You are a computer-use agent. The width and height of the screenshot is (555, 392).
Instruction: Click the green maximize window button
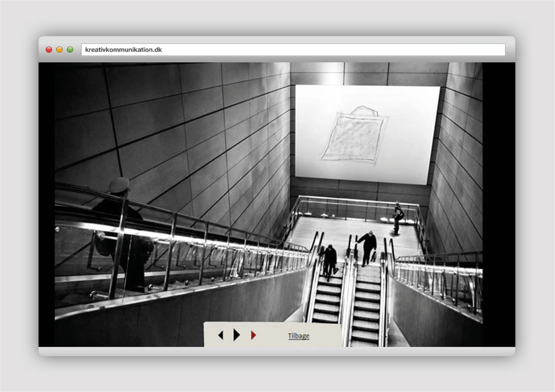tap(70, 50)
